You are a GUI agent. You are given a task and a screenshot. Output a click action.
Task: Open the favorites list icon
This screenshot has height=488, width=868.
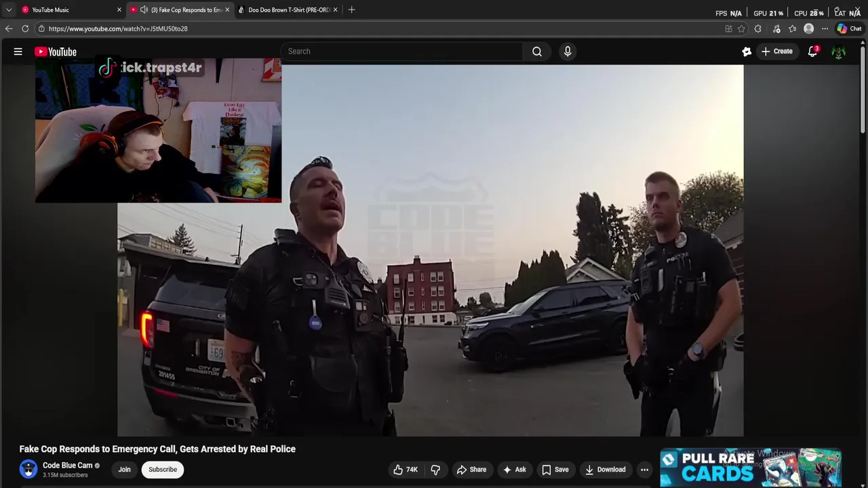[x=792, y=28]
